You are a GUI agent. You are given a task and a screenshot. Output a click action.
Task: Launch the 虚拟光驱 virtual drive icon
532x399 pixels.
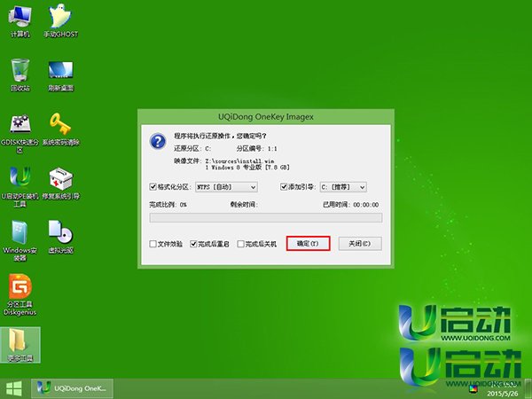tap(60, 237)
